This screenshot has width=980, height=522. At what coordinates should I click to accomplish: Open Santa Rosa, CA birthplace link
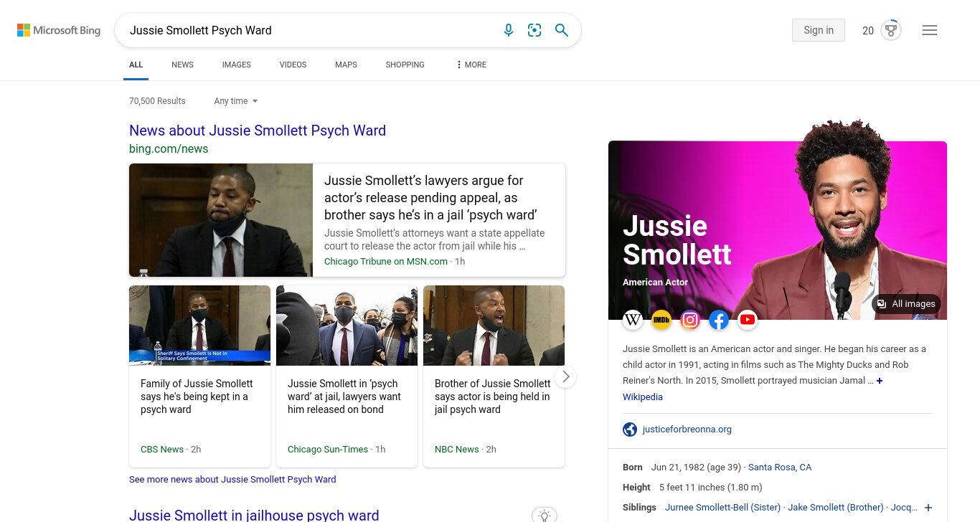click(780, 468)
